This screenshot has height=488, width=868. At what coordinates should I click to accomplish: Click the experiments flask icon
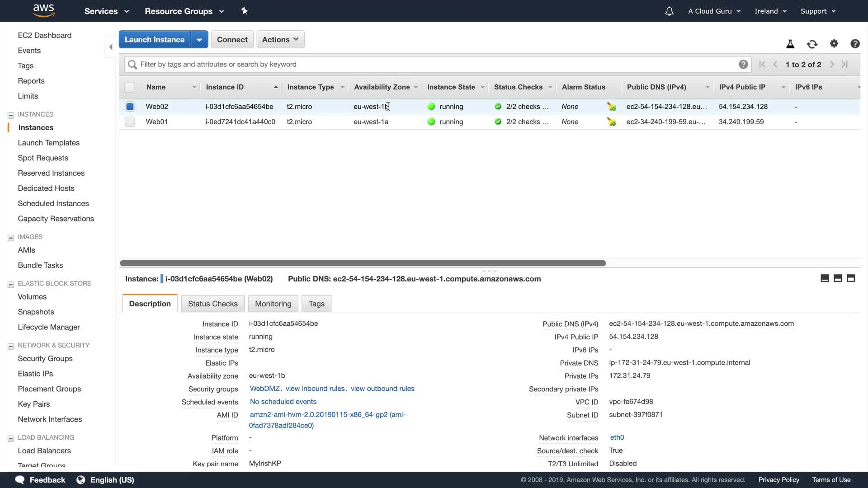point(790,44)
